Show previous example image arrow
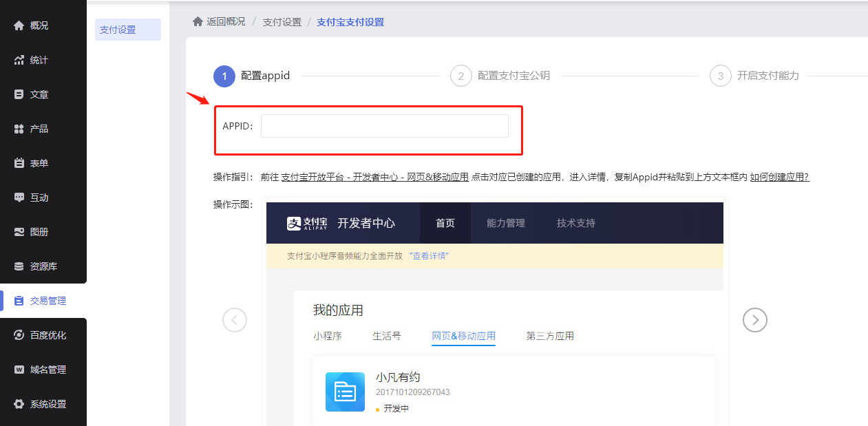Viewport: 868px width, 426px height. [x=235, y=320]
